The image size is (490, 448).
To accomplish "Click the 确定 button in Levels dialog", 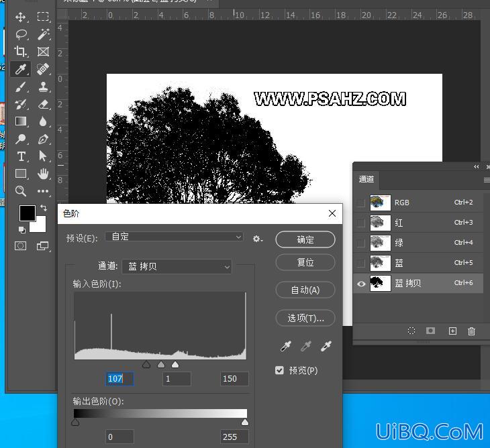I will click(x=305, y=240).
